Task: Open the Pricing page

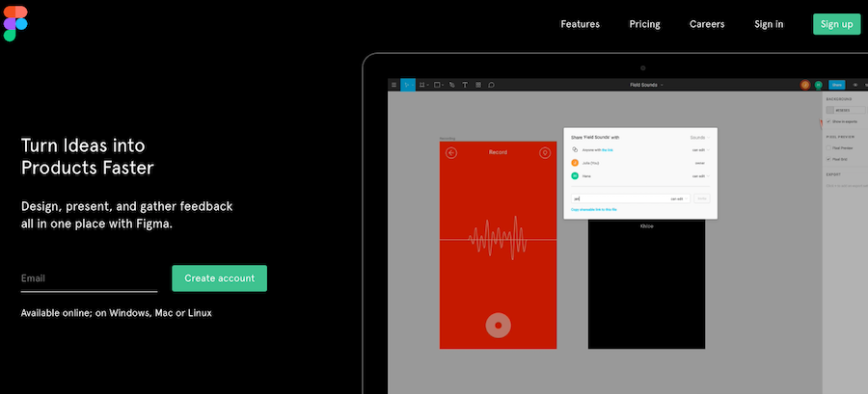Action: (x=644, y=24)
